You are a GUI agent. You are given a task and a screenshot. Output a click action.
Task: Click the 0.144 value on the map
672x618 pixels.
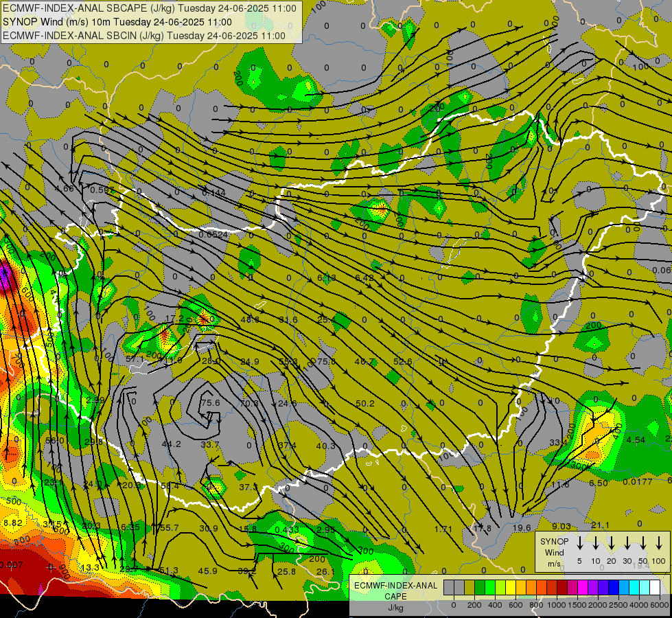213,193
